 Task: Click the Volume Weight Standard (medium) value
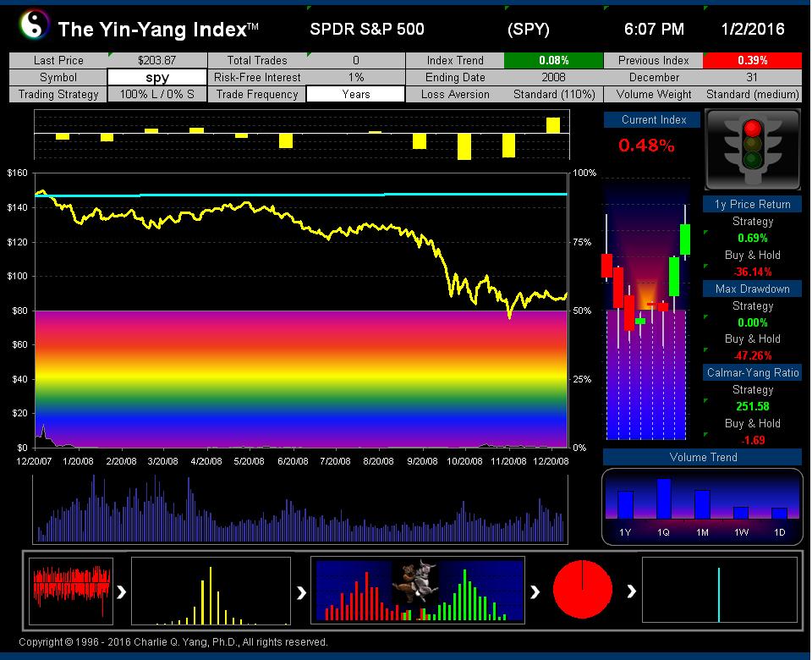(752, 94)
